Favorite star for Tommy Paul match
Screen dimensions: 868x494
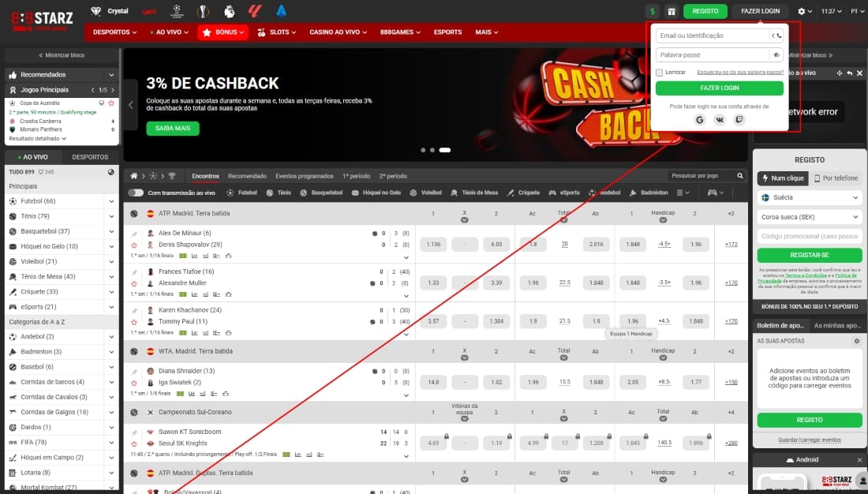pos(134,322)
